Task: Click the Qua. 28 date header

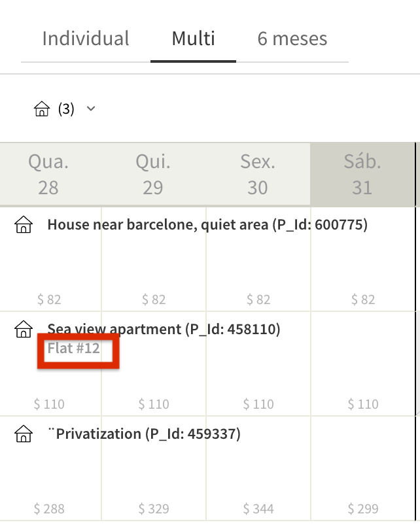Action: click(48, 175)
